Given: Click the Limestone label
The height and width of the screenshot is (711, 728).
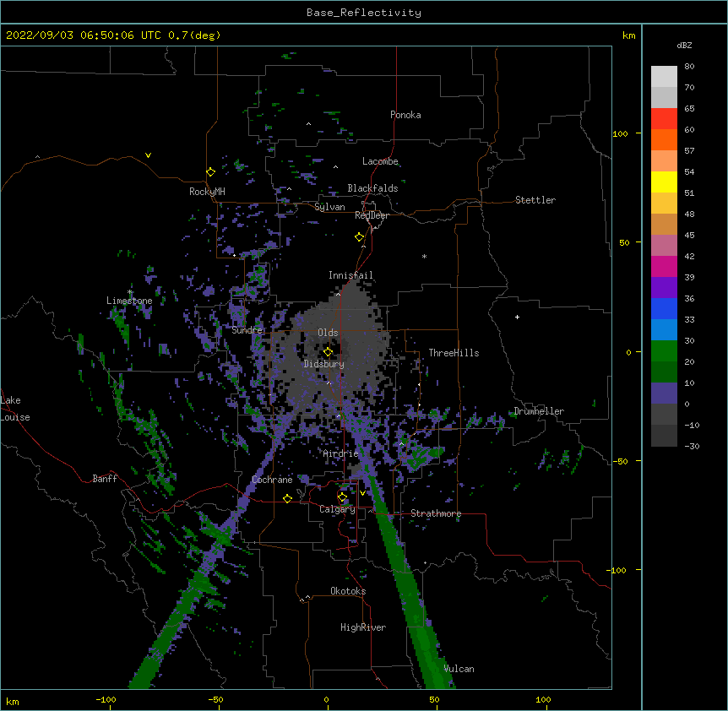Looking at the screenshot, I should [x=129, y=301].
